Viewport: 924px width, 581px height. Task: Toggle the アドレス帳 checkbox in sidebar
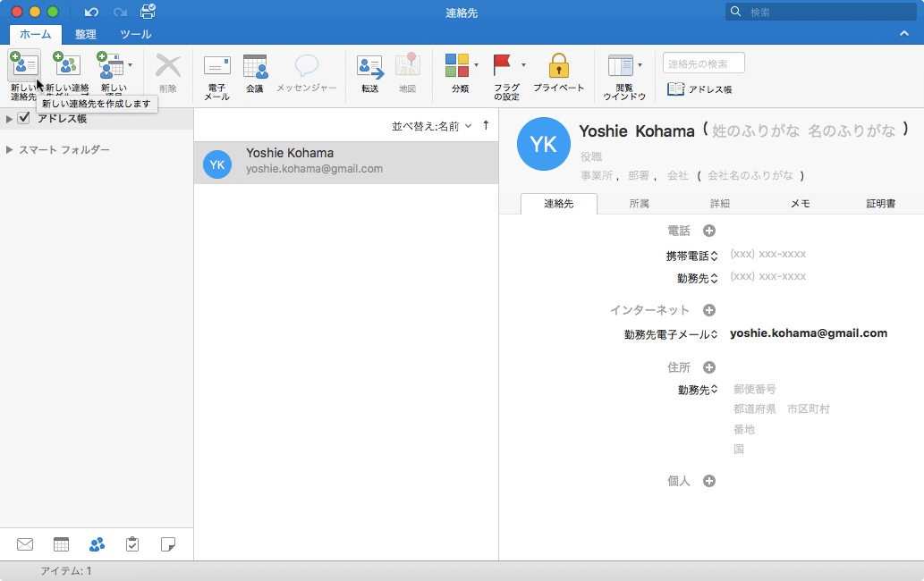pyautogui.click(x=22, y=117)
